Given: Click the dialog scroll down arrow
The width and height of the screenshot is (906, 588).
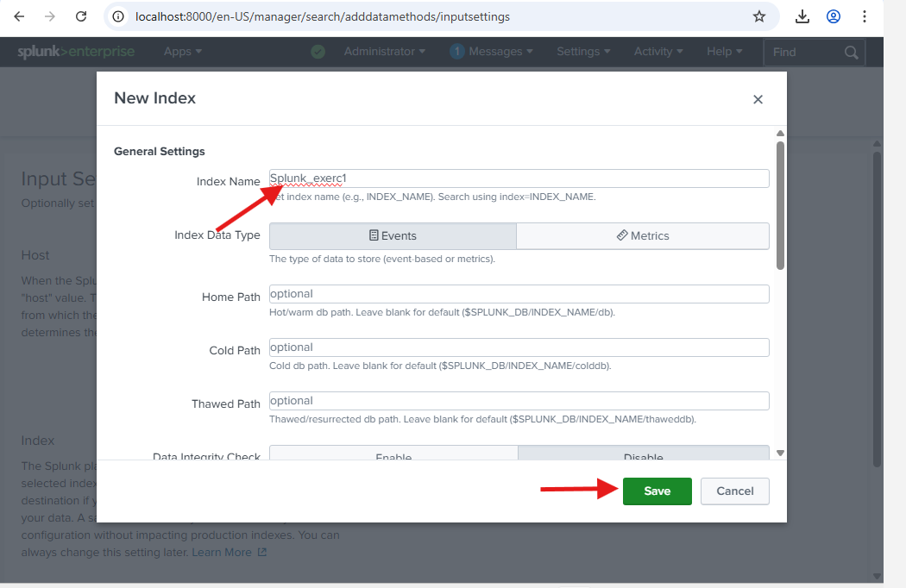Looking at the screenshot, I should tap(780, 453).
